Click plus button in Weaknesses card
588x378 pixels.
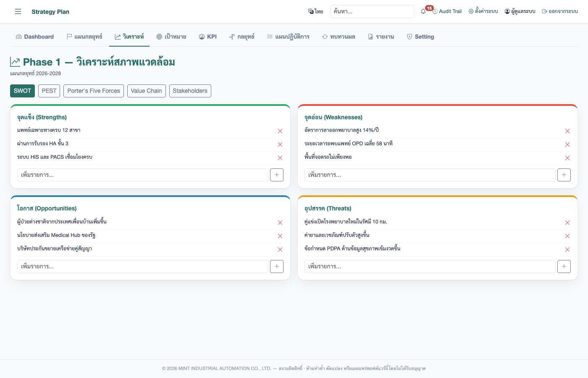pos(564,175)
